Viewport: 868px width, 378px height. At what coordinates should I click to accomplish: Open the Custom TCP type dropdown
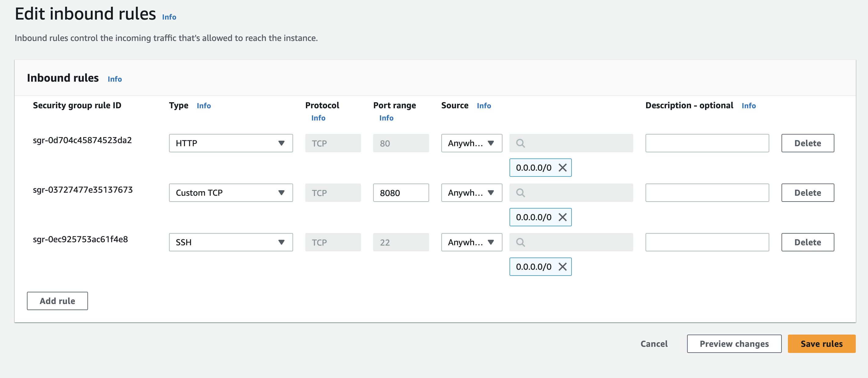(230, 193)
